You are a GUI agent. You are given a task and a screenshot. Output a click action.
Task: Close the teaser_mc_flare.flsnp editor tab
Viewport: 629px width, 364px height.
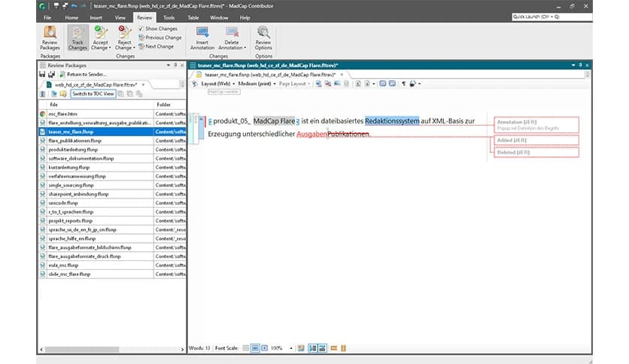[342, 74]
